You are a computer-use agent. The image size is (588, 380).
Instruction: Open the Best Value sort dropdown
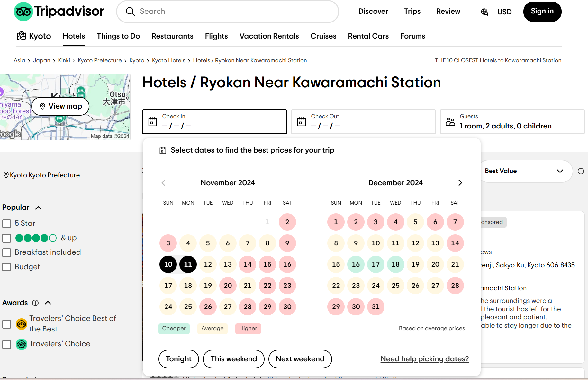pyautogui.click(x=525, y=171)
